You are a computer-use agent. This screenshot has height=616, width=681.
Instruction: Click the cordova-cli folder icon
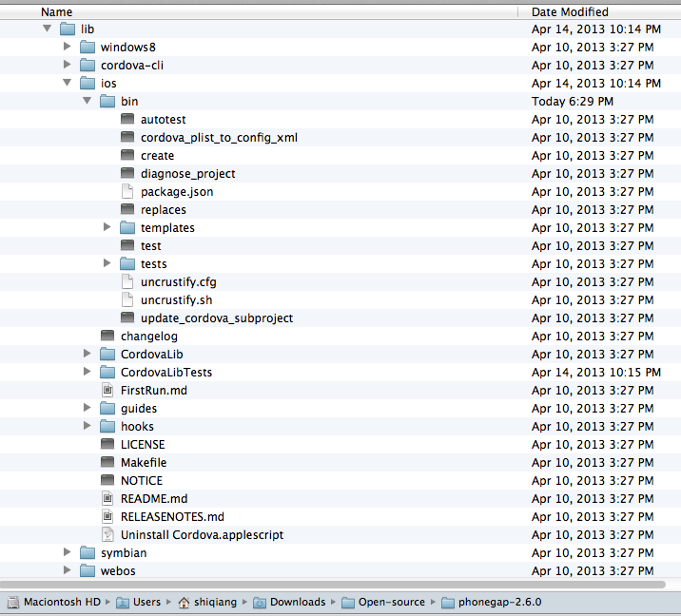click(x=88, y=65)
